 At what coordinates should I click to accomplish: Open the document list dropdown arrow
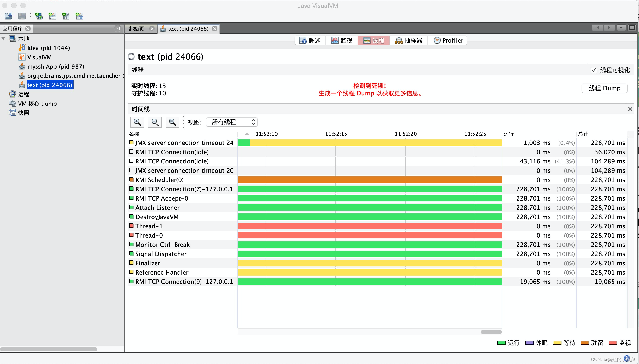pos(621,28)
